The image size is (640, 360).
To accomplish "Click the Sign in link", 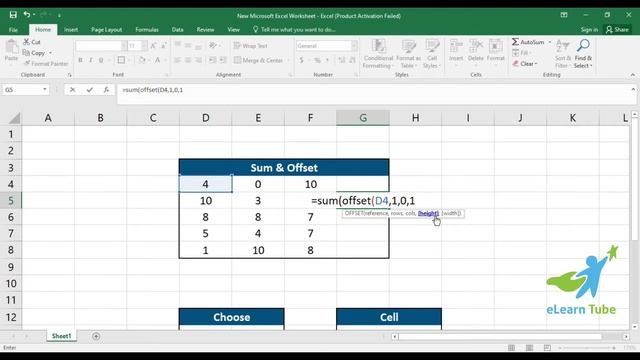I will tap(589, 30).
